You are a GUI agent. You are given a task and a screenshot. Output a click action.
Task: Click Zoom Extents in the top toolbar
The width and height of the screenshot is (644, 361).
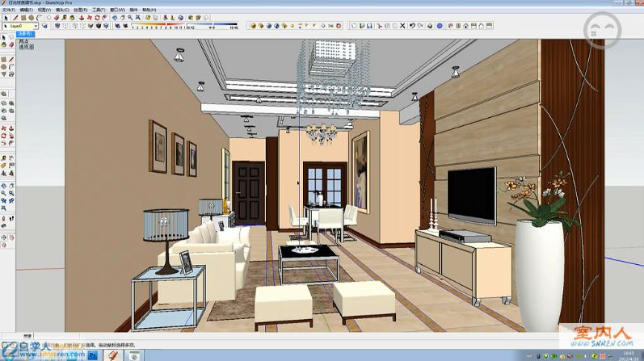click(x=138, y=18)
